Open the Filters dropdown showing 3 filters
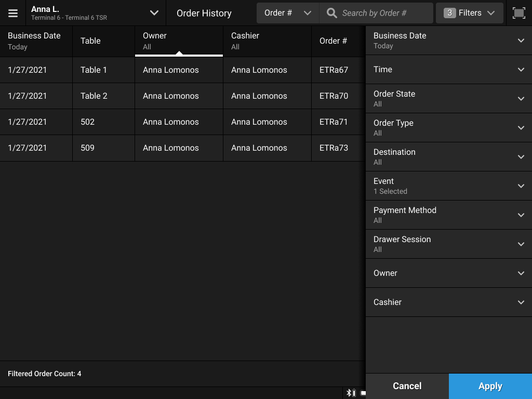532x399 pixels. 469,13
